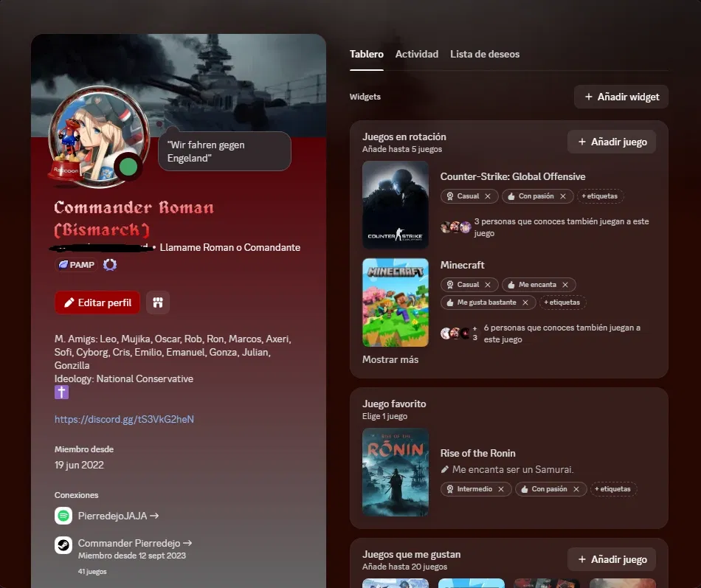Click the Minecraft cover thumbnail
Image resolution: width=701 pixels, height=588 pixels.
point(396,302)
